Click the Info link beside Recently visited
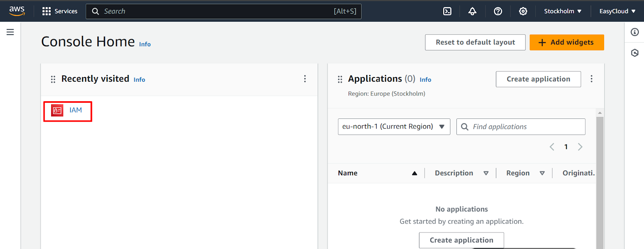The image size is (644, 249). (139, 80)
